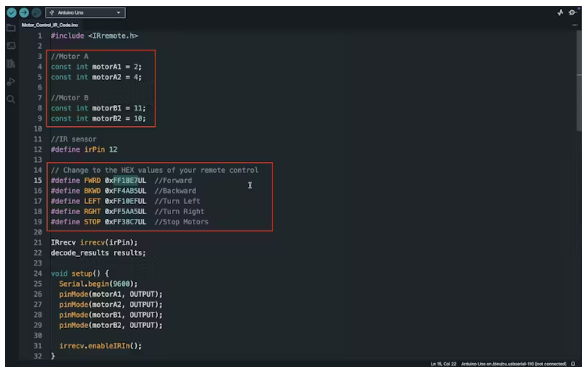This screenshot has width=587, height=379.
Task: Expand the Arduino Uno board selector dropdown
Action: [x=85, y=13]
